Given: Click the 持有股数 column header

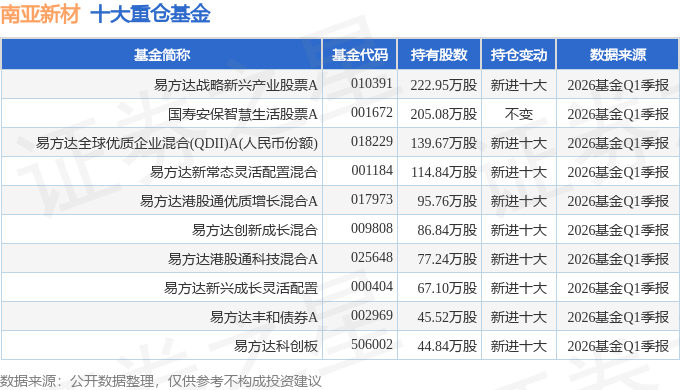Looking at the screenshot, I should click(x=439, y=55).
